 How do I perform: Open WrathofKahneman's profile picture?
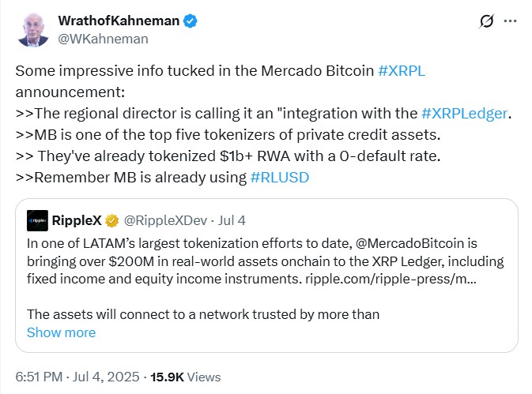[33, 30]
